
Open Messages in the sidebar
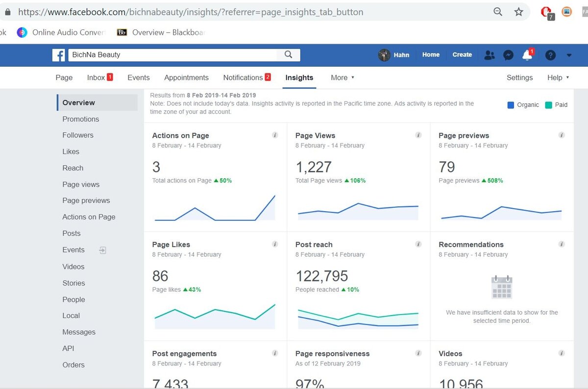79,332
